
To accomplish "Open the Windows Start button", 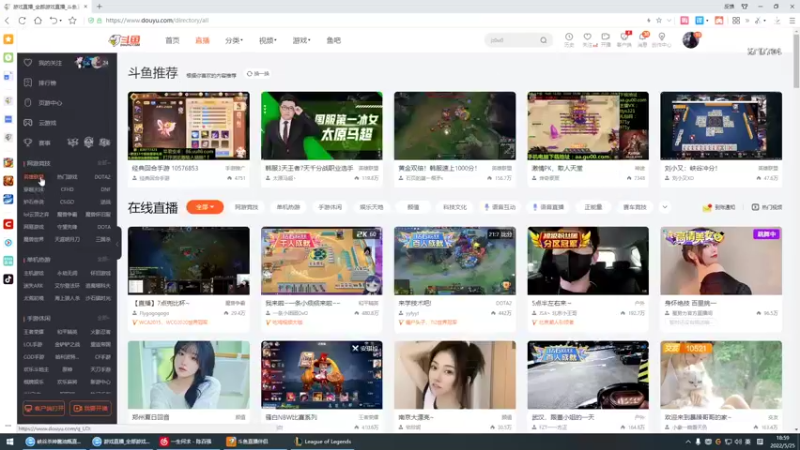I will [x=9, y=441].
